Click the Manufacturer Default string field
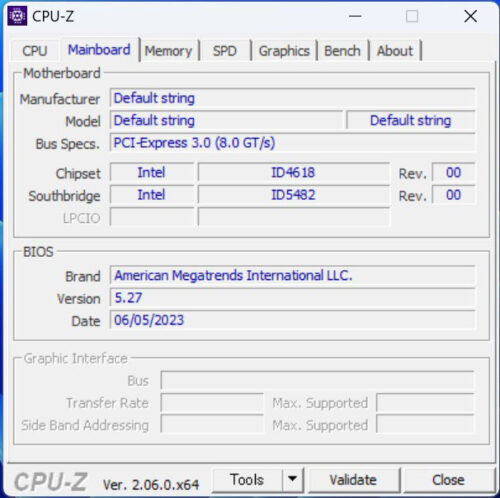Screen dimensions: 500x498 pos(293,98)
